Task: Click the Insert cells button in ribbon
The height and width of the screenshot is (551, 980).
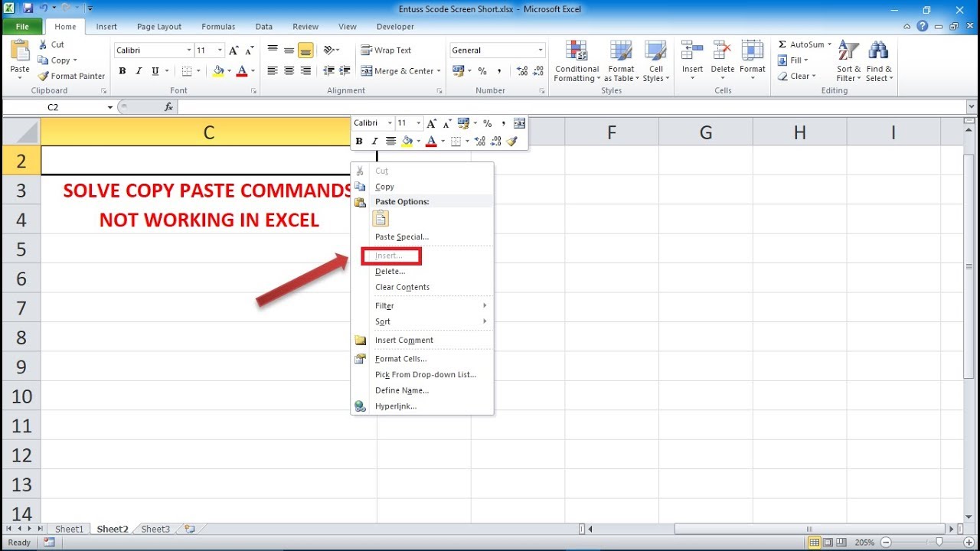Action: 692,58
